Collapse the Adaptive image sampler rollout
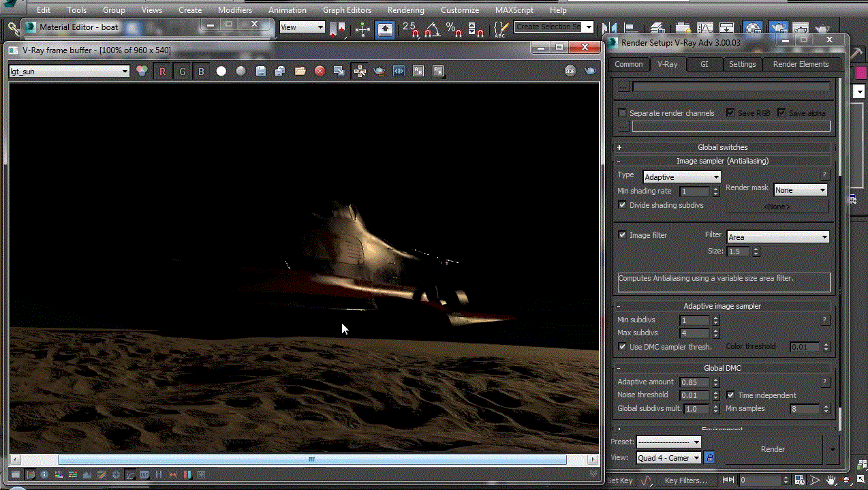 [723, 306]
